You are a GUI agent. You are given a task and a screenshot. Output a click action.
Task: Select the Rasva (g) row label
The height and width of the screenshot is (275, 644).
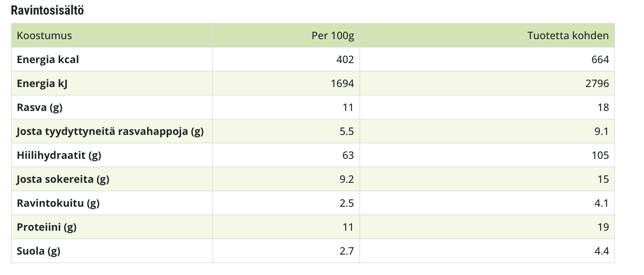click(39, 107)
